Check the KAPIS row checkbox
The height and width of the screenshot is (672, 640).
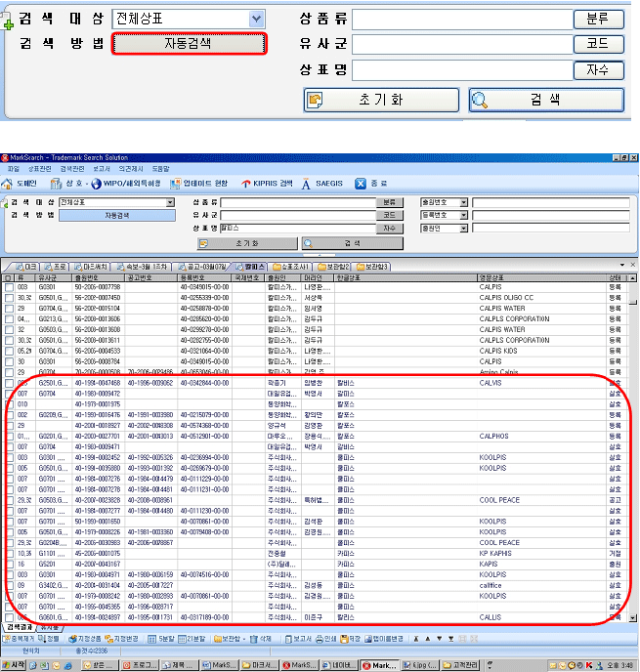(x=9, y=564)
